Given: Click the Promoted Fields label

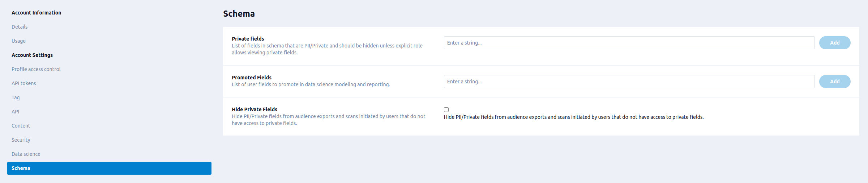Looking at the screenshot, I should click(x=252, y=78).
